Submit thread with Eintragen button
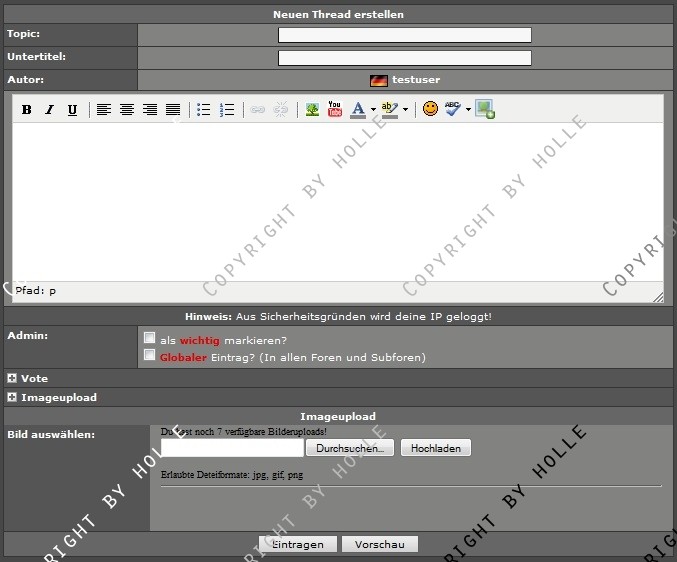 pos(297,544)
